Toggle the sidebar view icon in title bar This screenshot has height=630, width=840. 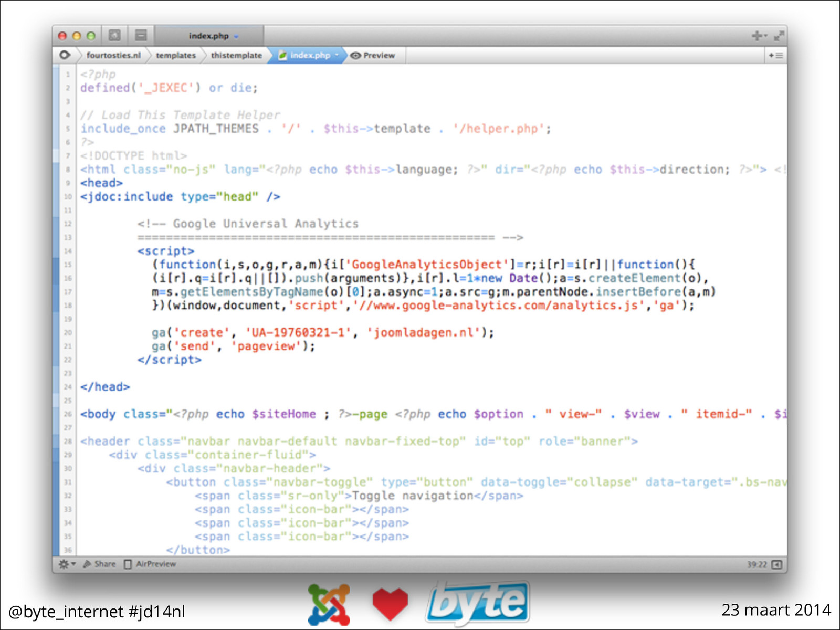(x=114, y=35)
